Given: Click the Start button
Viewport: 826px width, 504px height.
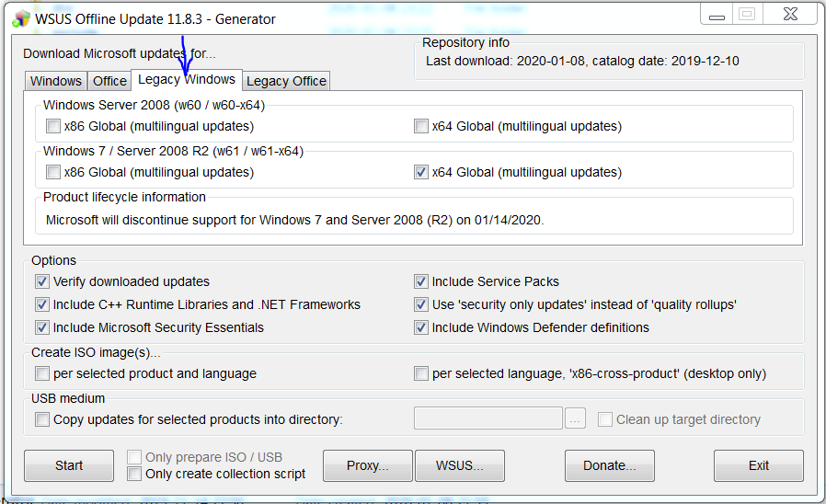Looking at the screenshot, I should click(69, 465).
